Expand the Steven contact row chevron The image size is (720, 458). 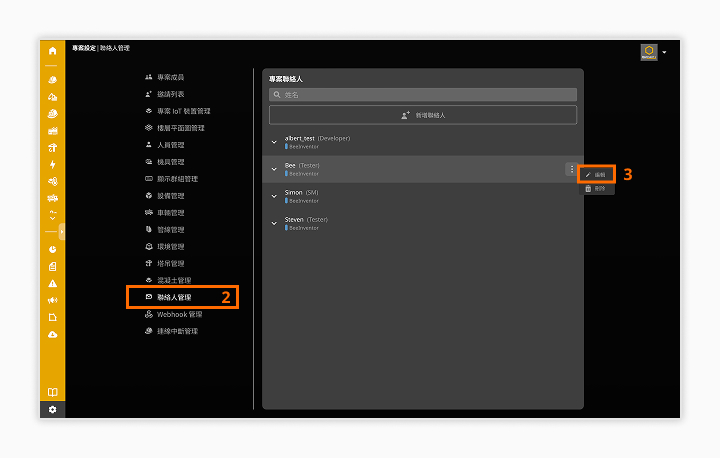(274, 223)
